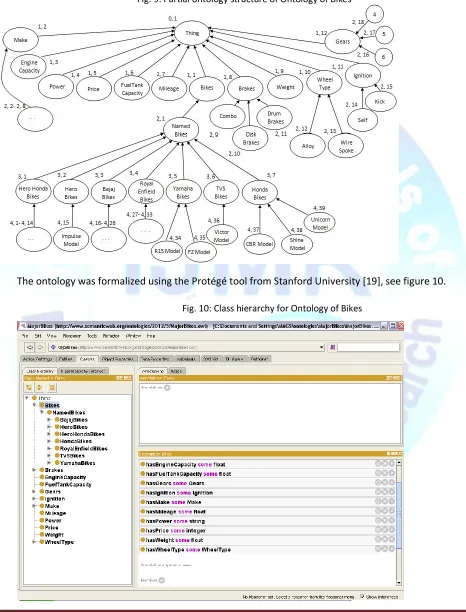Viewport: 466px width, 612px height.
Task: Expand the BajajBikes class node
Action: 49,420
